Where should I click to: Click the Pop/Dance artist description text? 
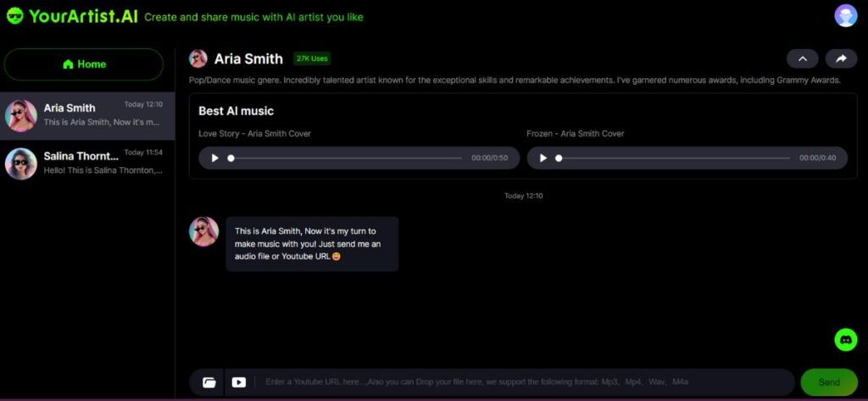click(515, 81)
